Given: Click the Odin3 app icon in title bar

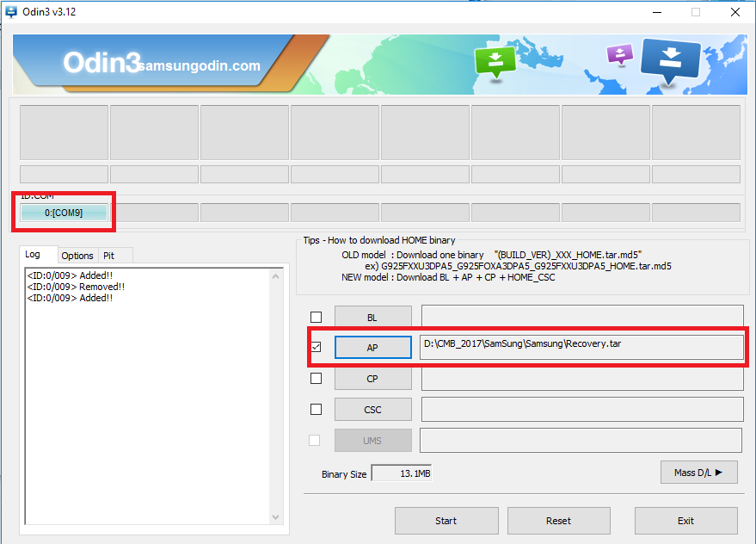Looking at the screenshot, I should 10,11.
